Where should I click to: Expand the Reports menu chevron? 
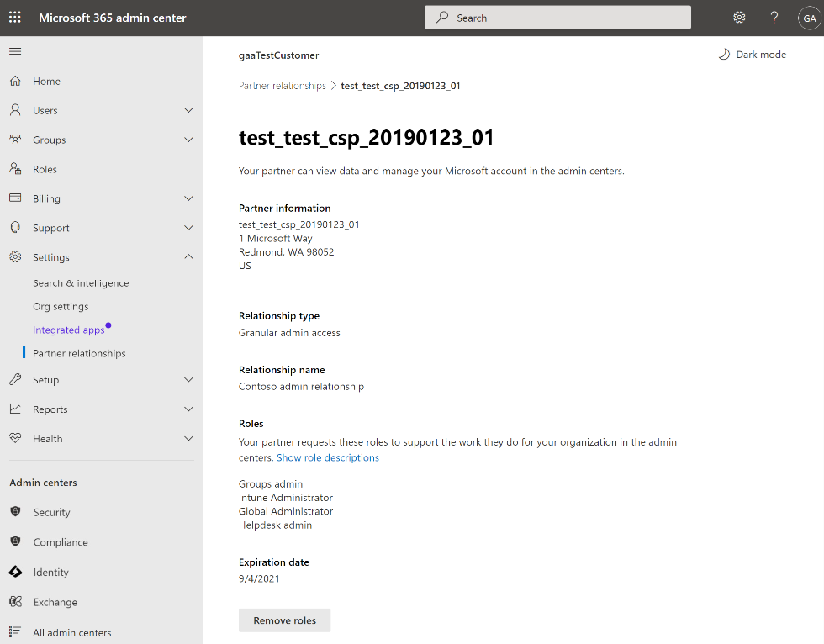(188, 409)
